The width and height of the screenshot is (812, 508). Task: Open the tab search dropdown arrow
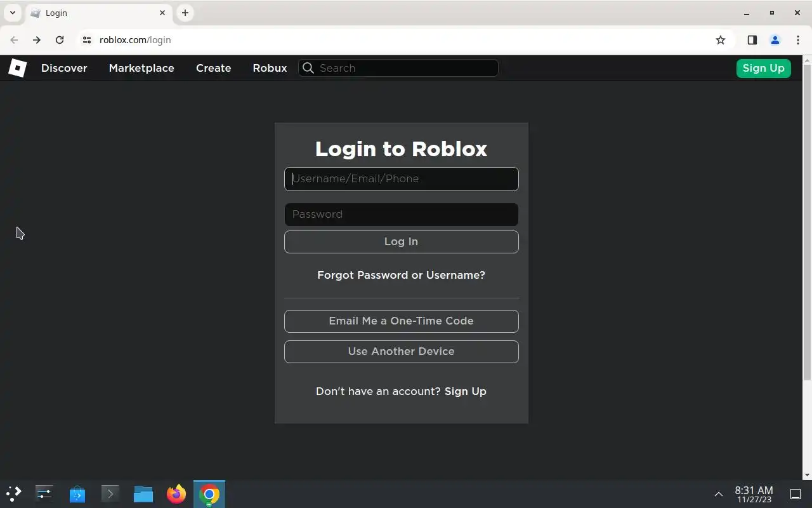[x=13, y=13]
